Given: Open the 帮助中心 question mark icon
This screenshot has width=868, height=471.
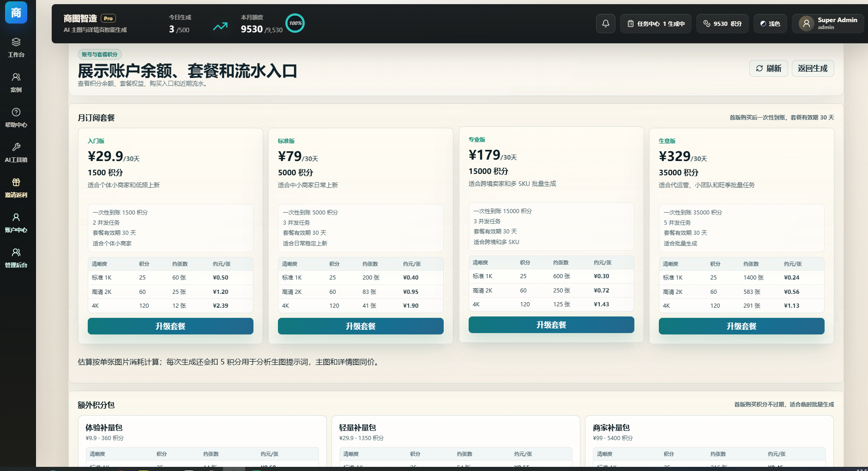Looking at the screenshot, I should [16, 112].
